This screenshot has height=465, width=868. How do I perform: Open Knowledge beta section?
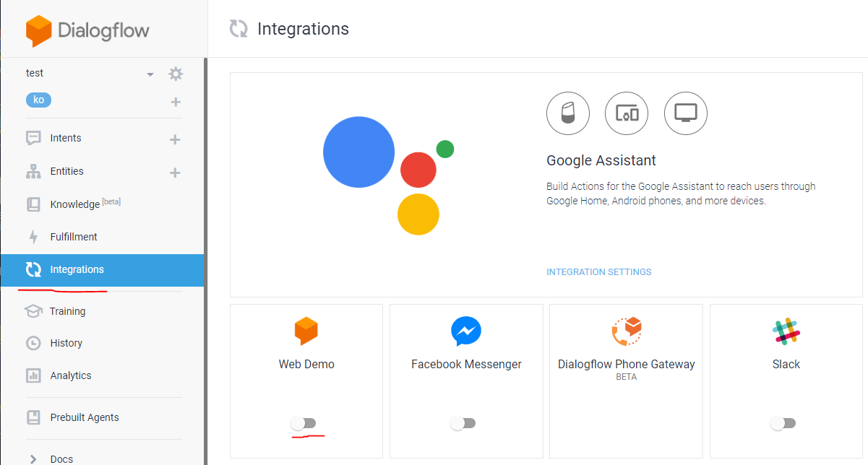pos(85,204)
